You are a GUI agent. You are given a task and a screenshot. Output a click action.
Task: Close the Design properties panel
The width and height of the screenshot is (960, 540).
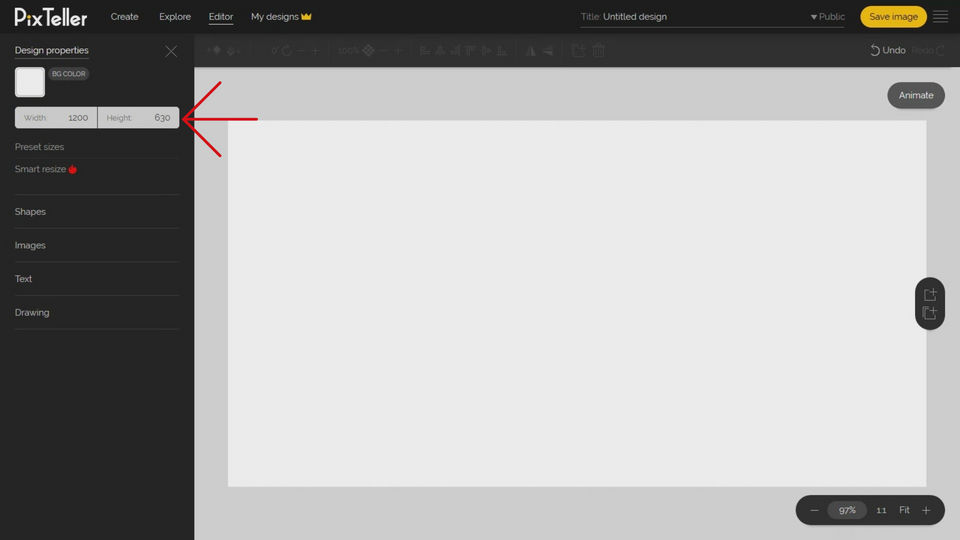(171, 51)
